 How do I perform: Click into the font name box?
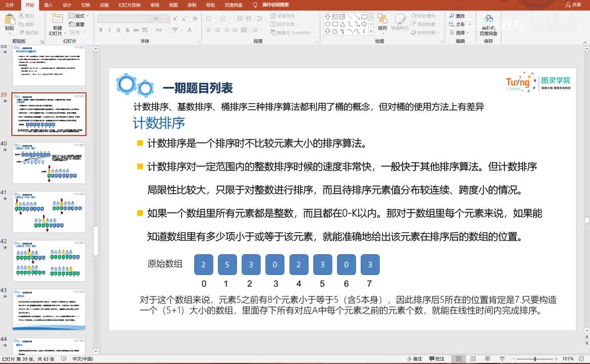click(x=124, y=18)
